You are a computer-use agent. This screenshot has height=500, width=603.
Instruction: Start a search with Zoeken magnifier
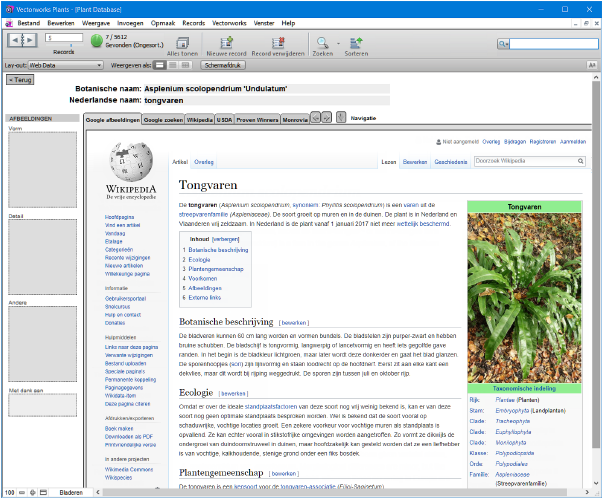point(322,42)
